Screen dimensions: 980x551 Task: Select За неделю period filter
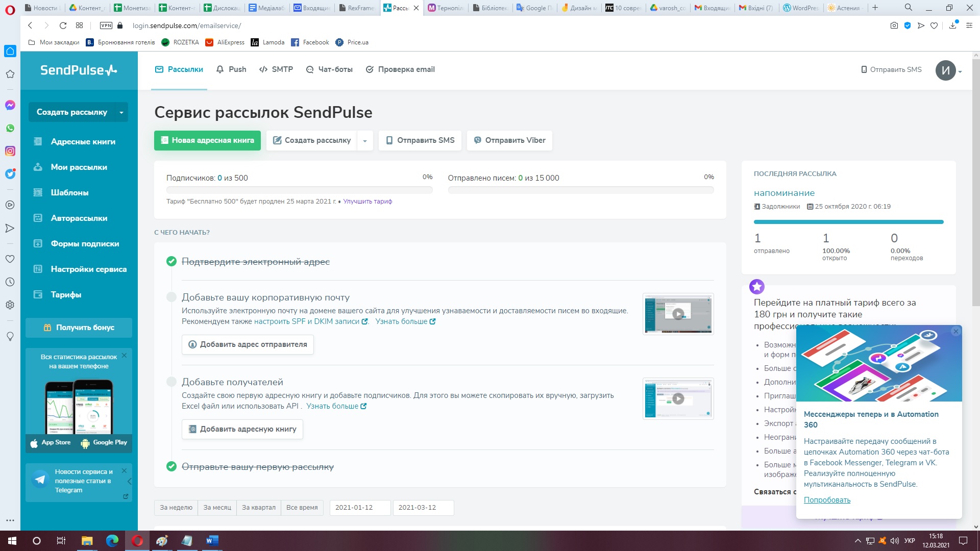tap(176, 508)
